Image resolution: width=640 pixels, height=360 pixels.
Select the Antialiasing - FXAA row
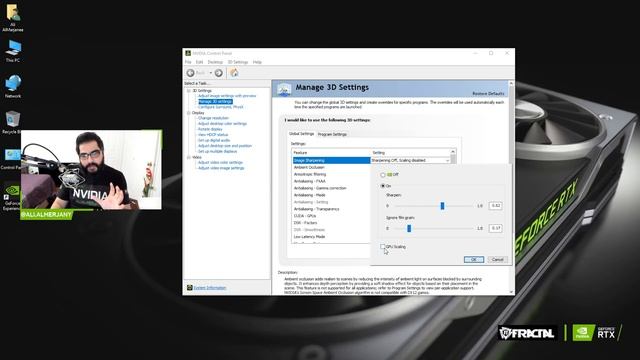pyautogui.click(x=331, y=181)
